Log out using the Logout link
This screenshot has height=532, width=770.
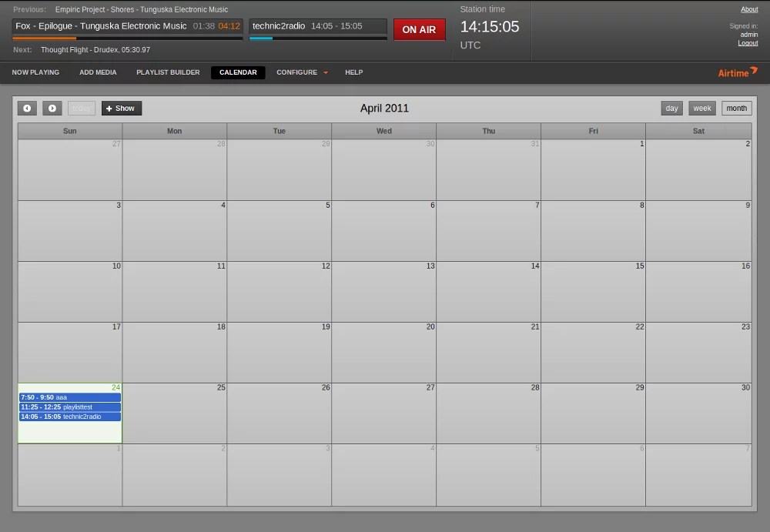(x=748, y=43)
